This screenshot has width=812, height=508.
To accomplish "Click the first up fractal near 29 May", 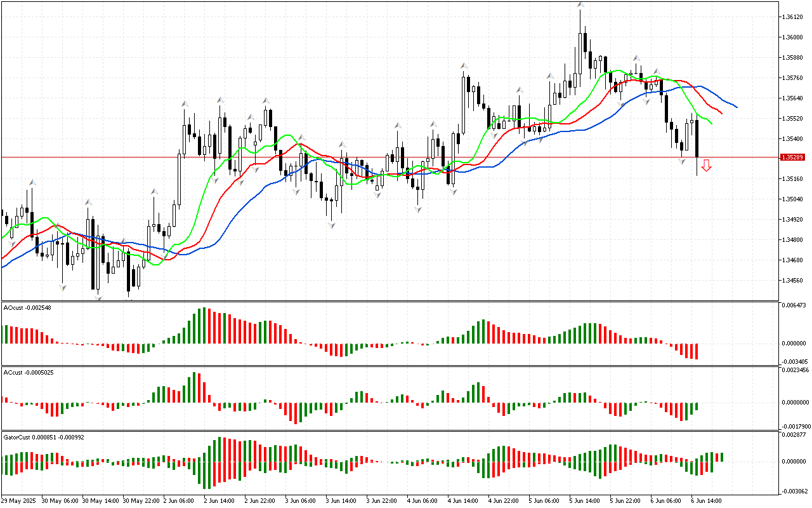I will 30,183.
